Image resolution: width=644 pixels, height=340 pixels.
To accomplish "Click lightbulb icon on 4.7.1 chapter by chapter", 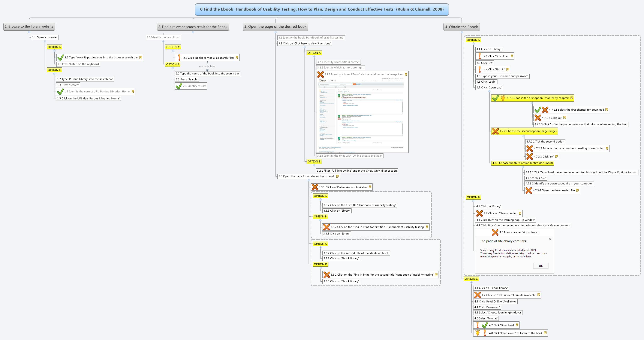I will point(503,98).
